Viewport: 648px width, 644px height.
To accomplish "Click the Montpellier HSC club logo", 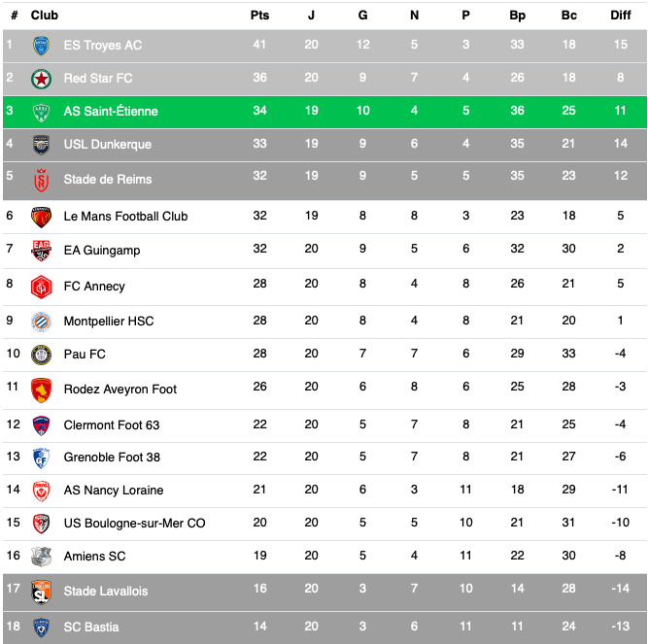I will pyautogui.click(x=41, y=321).
